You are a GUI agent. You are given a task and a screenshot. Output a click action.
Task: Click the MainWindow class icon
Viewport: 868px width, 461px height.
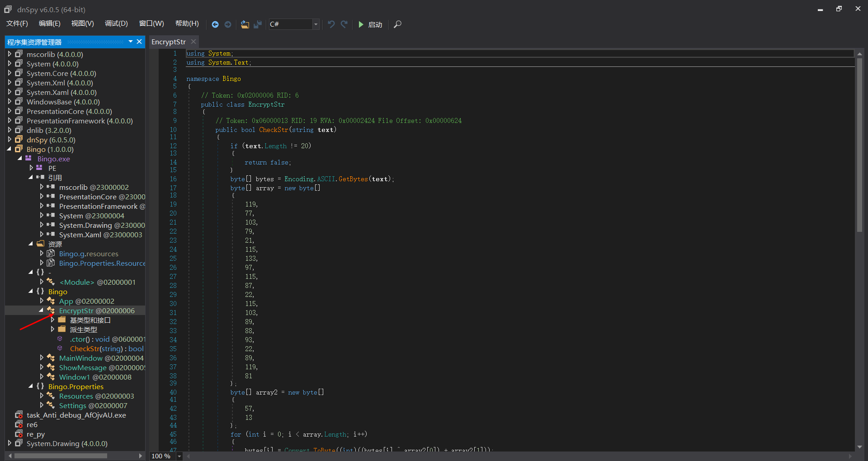tap(51, 358)
